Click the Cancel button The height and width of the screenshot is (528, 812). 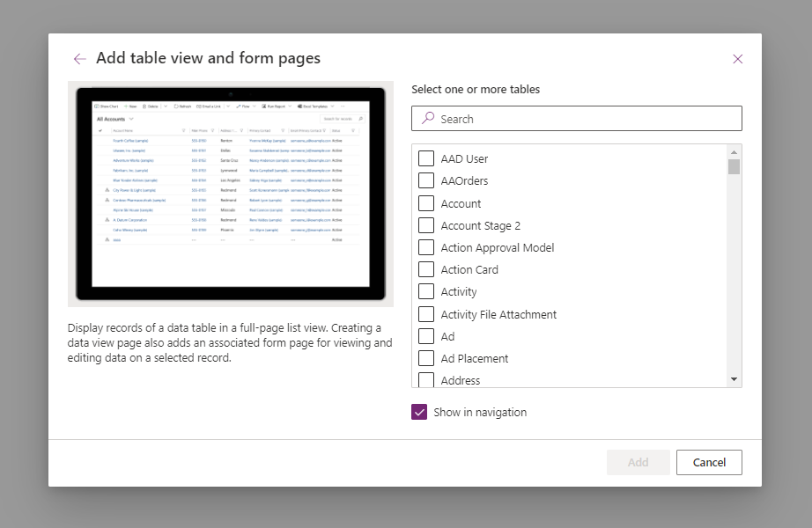pyautogui.click(x=709, y=462)
